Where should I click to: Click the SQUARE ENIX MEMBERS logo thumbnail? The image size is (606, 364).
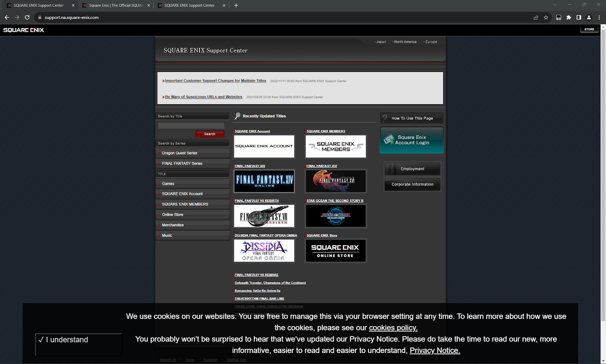tap(336, 146)
